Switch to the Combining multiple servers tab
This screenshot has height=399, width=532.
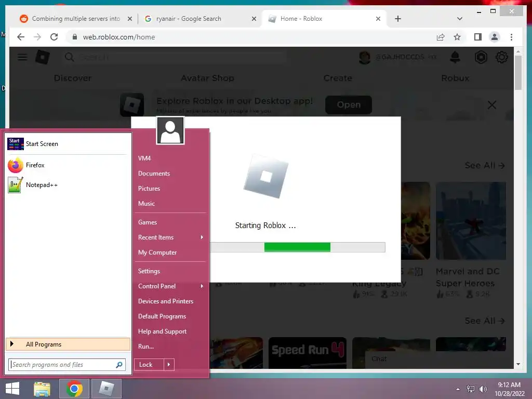(76, 19)
